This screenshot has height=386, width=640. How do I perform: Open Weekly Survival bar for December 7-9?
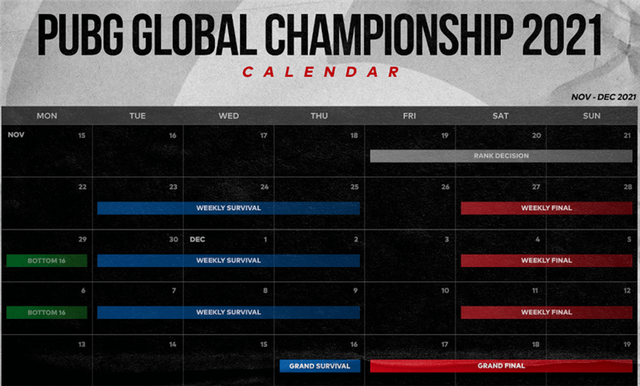pos(229,313)
